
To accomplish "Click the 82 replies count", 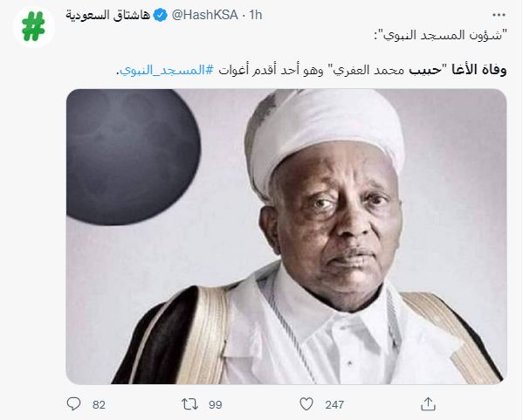I will pyautogui.click(x=99, y=404).
